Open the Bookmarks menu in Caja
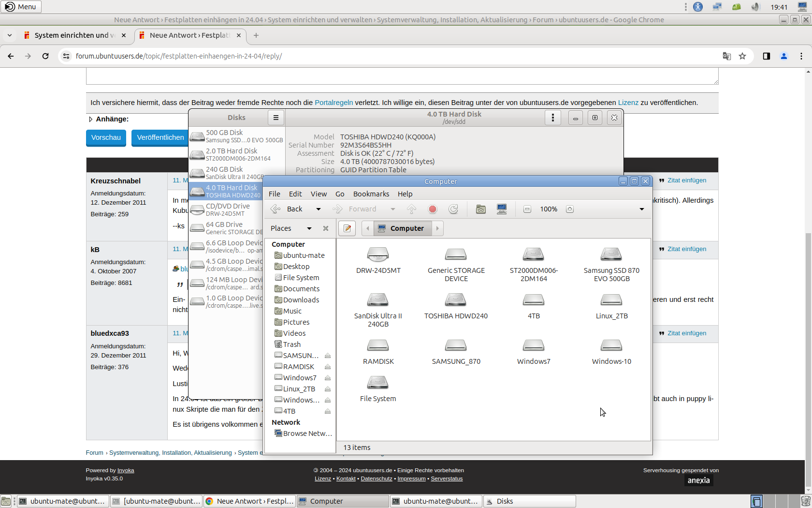This screenshot has width=812, height=508. coord(371,194)
